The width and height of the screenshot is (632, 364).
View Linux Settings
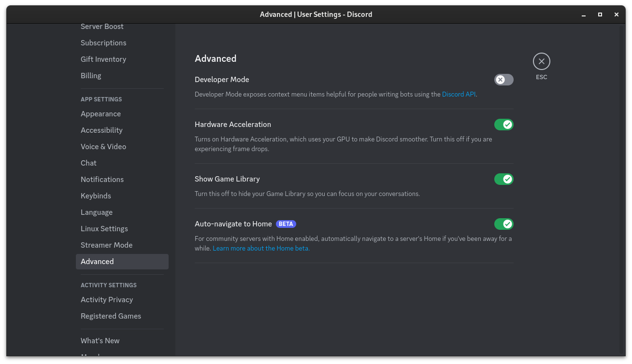click(104, 228)
